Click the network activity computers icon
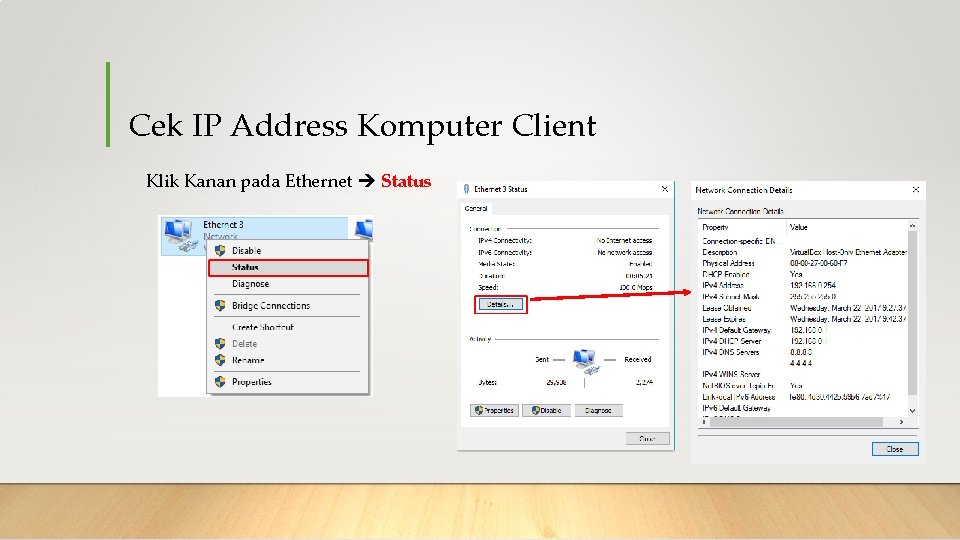The image size is (960, 540). 586,361
